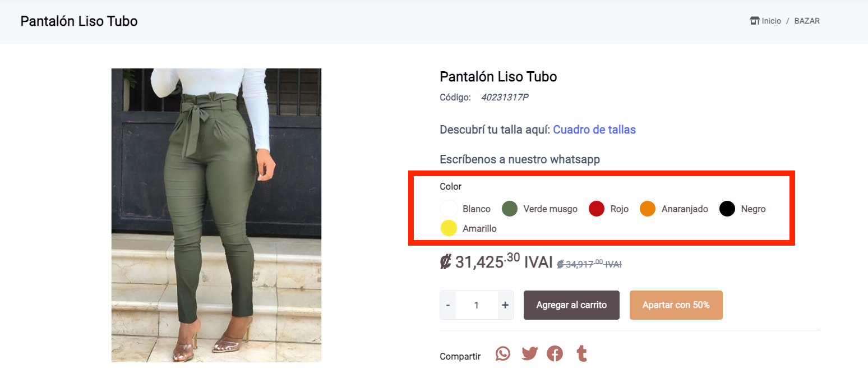This screenshot has height=387, width=868.
Task: Decrease quantity with the minus button
Action: point(448,305)
